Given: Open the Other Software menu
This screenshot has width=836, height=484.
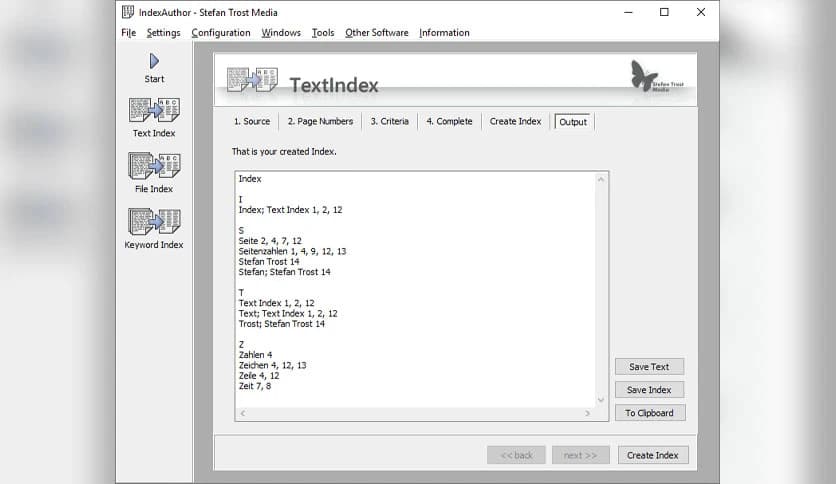Looking at the screenshot, I should pos(376,33).
